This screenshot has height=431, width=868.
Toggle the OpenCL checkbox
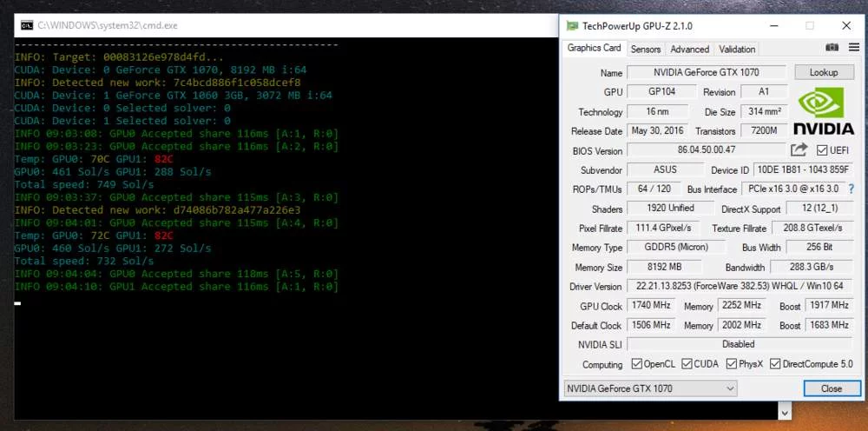(x=636, y=364)
